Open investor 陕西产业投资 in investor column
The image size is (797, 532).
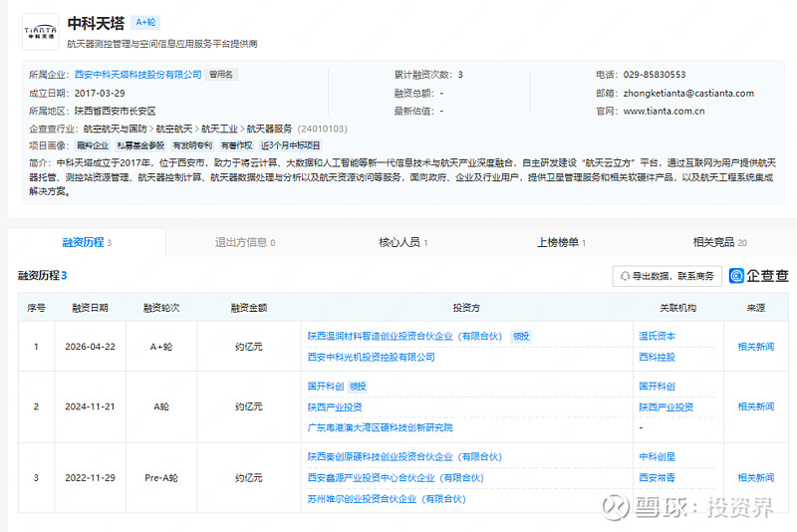[x=335, y=407]
